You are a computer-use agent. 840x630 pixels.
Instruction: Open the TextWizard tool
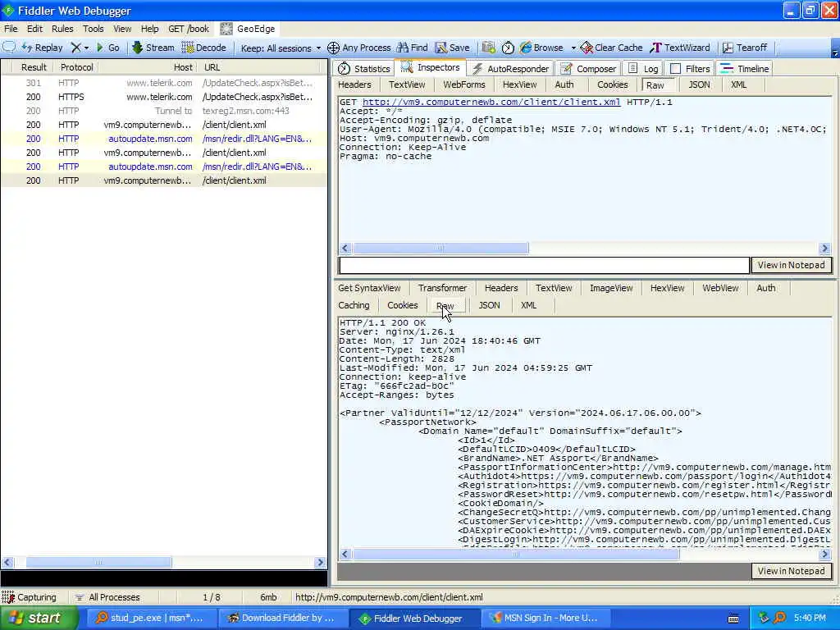(x=680, y=48)
